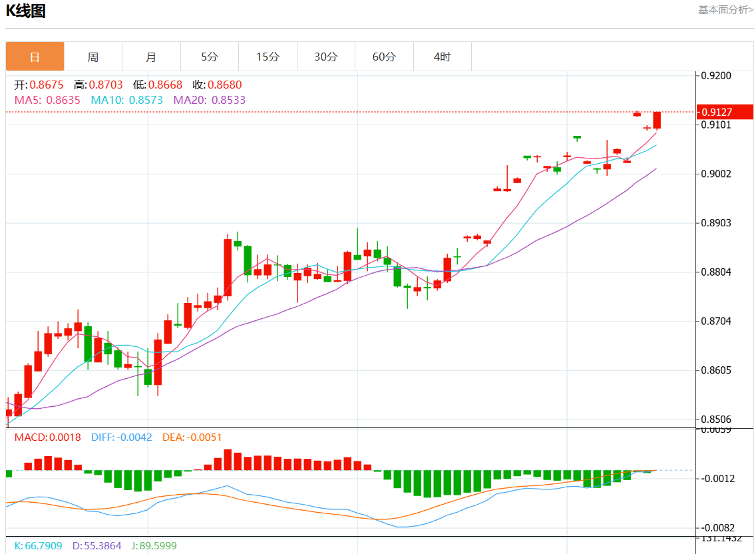Click the MA20: 0.8533 indicator value
756x554 pixels.
click(209, 100)
